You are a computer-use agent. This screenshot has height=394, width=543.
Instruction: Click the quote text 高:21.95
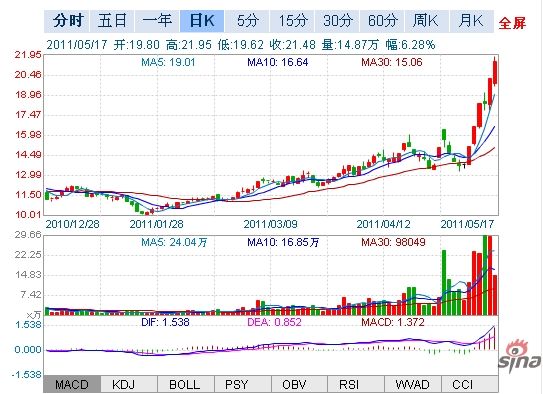click(x=189, y=45)
